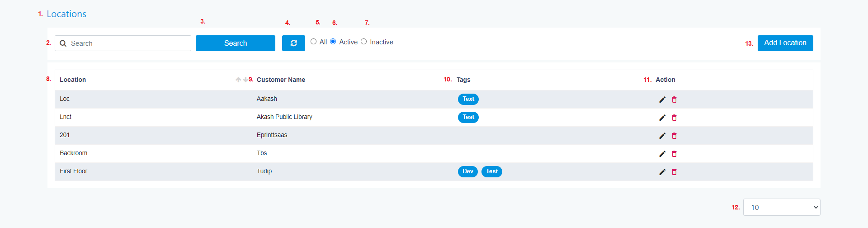This screenshot has height=228, width=868.
Task: Select the Tbs customer cell
Action: tap(262, 153)
